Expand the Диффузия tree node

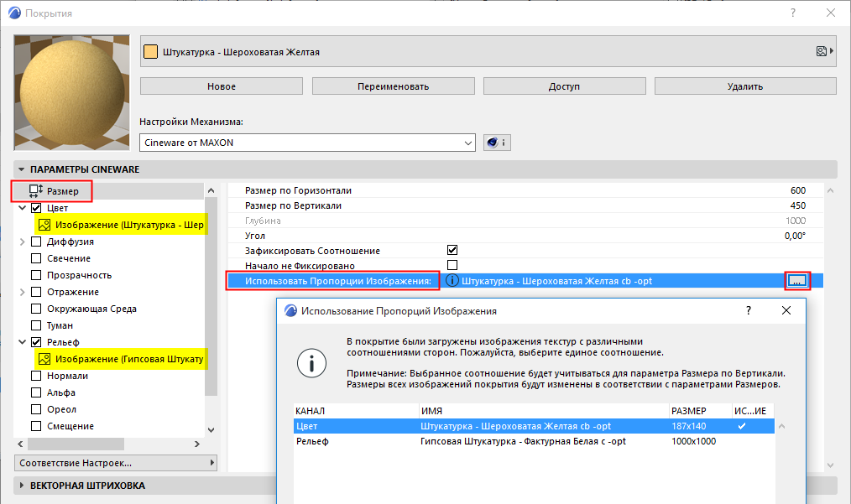(x=23, y=242)
